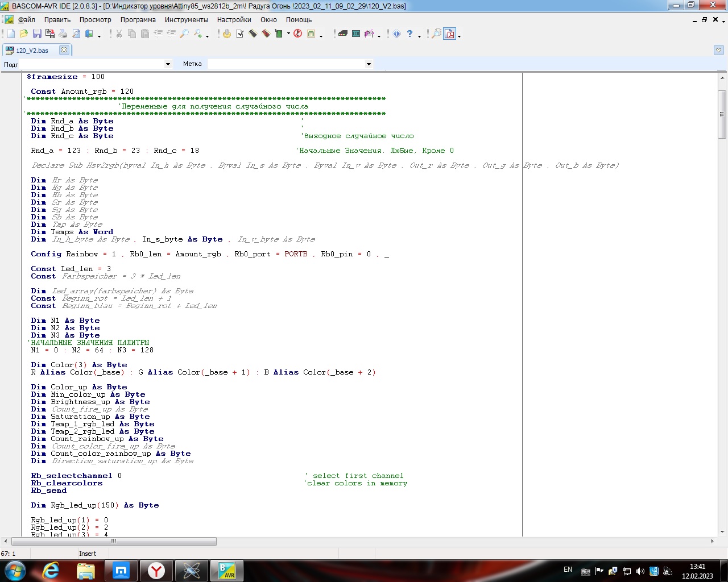Open the Просмотр menu
This screenshot has height=582, width=728.
point(96,19)
